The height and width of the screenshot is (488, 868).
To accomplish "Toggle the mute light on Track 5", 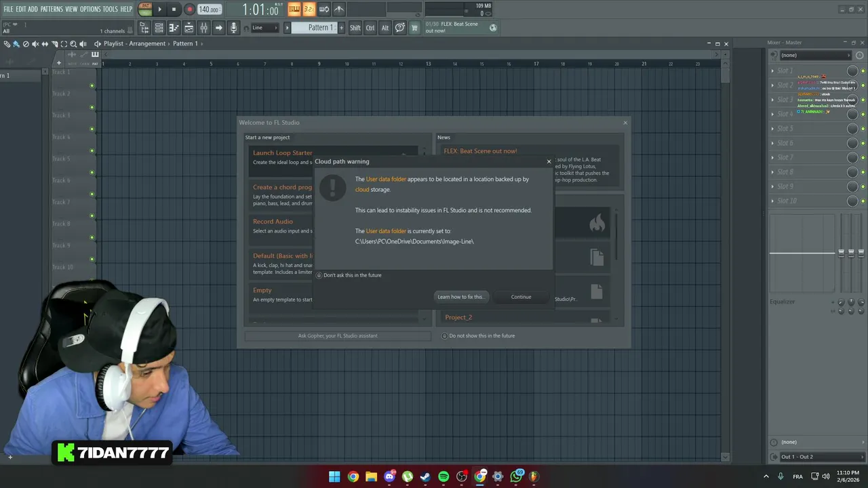I will click(x=92, y=172).
